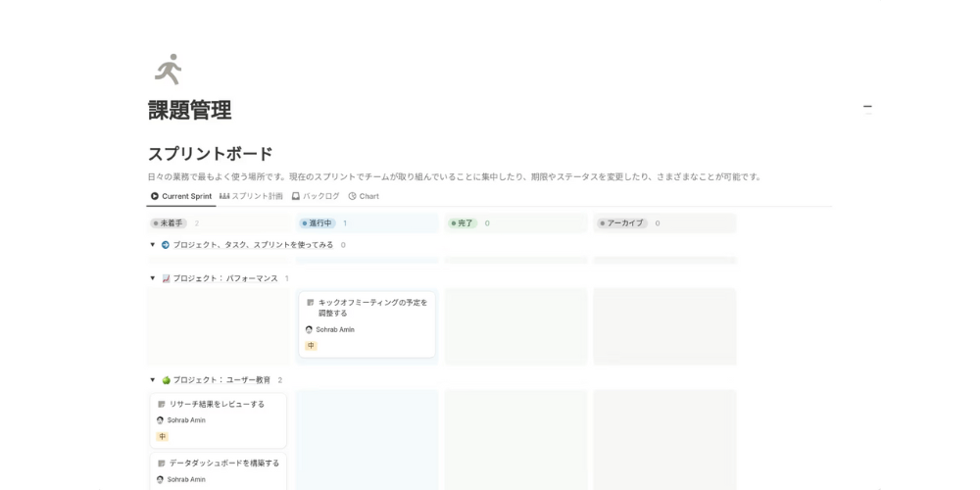Click the pie chart icon beside Chart
The image size is (980, 490).
[x=353, y=196]
